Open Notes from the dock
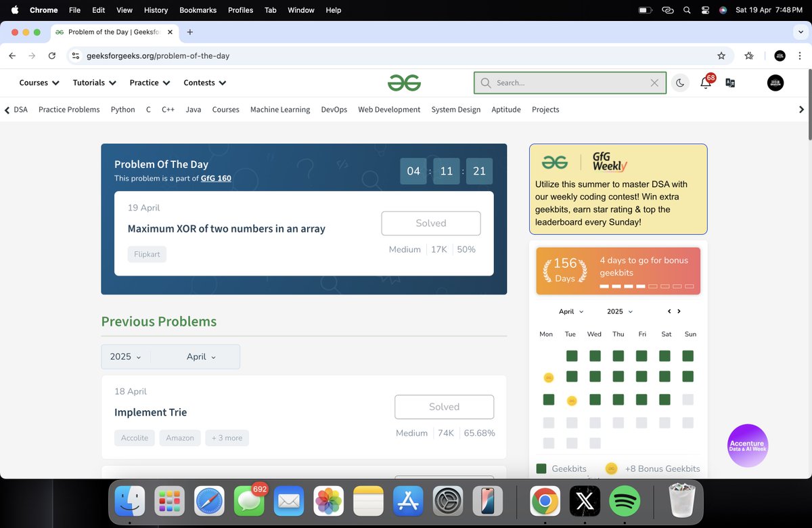812x528 pixels. pos(369,502)
